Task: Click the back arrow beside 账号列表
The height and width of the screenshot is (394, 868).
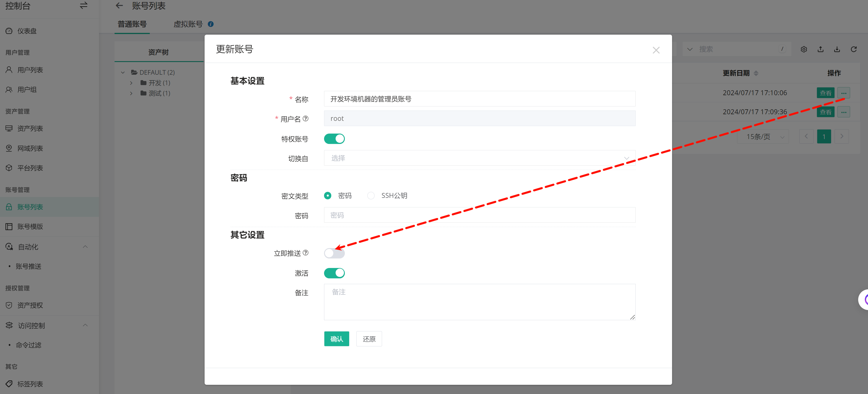Action: [x=119, y=6]
